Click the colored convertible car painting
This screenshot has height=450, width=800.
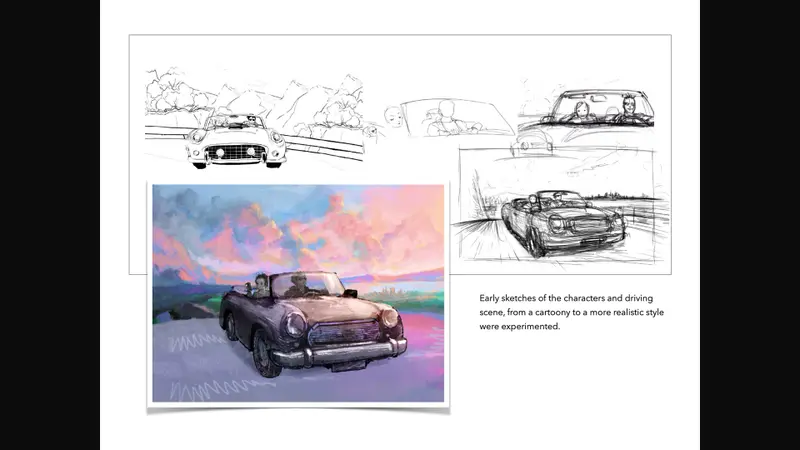[x=297, y=292]
